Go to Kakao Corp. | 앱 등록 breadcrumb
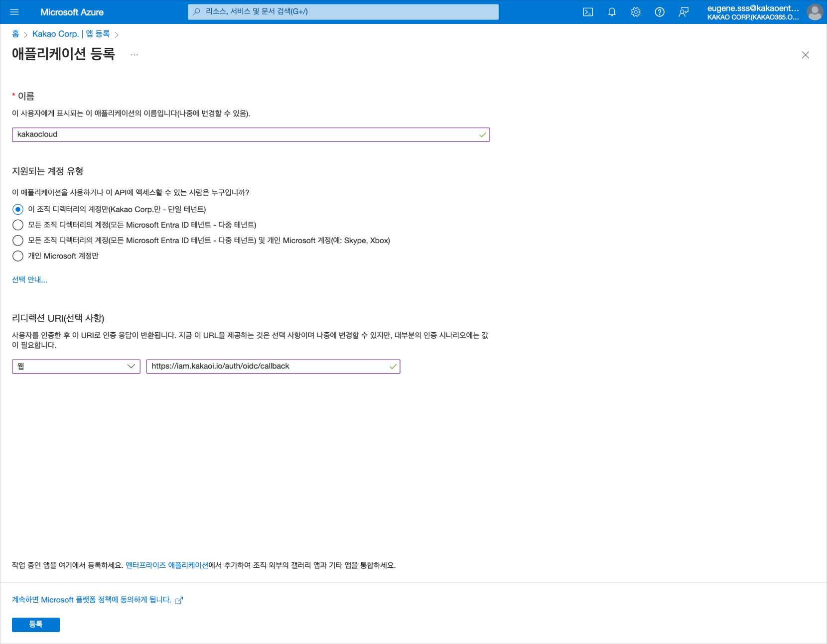This screenshot has width=827, height=644. pyautogui.click(x=71, y=34)
